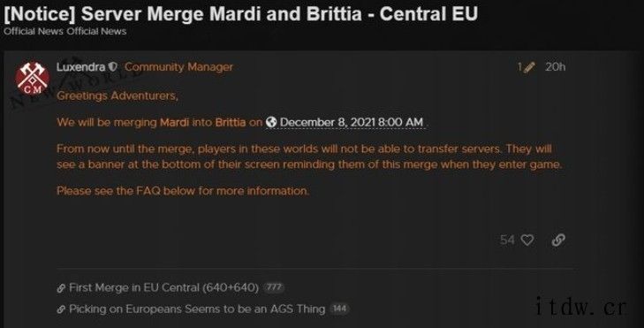The height and width of the screenshot is (328, 644).
Task: Click the 54 likes count
Action: pos(507,240)
